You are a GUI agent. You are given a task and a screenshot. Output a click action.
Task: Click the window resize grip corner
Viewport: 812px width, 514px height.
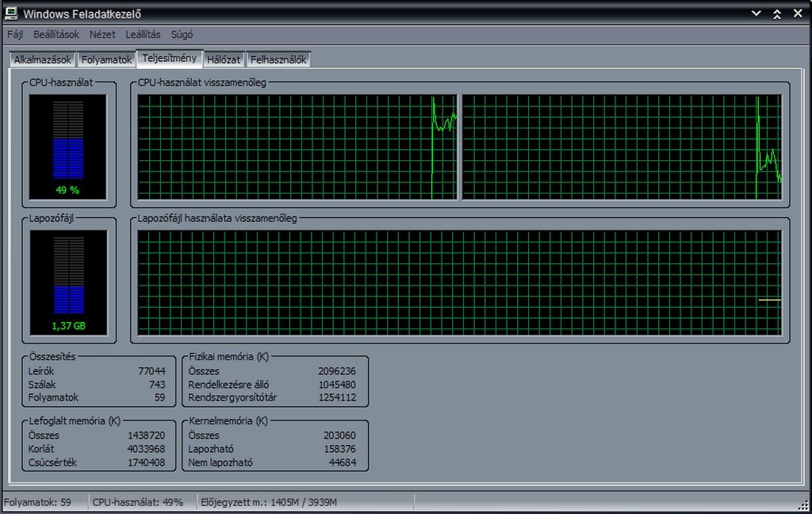pyautogui.click(x=804, y=504)
